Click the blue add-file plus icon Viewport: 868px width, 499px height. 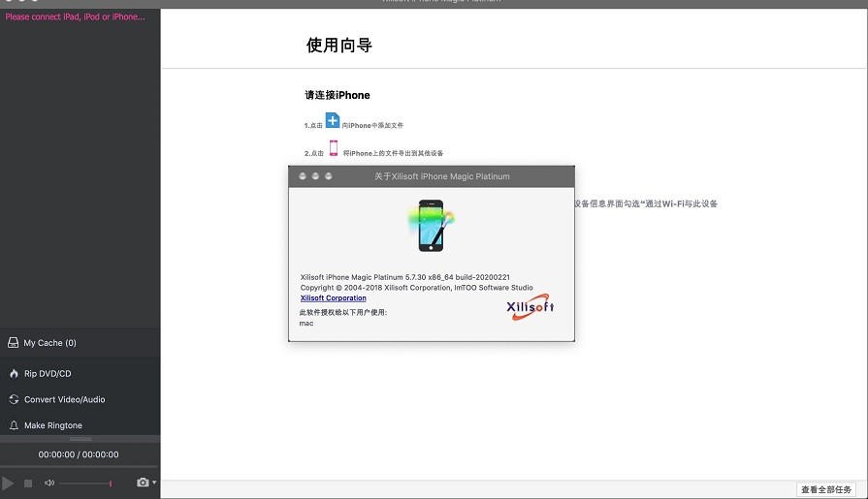click(x=332, y=120)
